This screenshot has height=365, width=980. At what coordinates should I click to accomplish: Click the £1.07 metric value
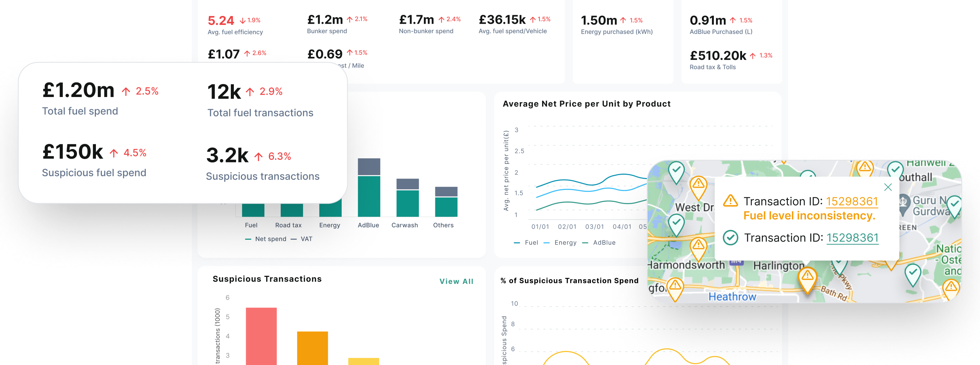click(224, 54)
